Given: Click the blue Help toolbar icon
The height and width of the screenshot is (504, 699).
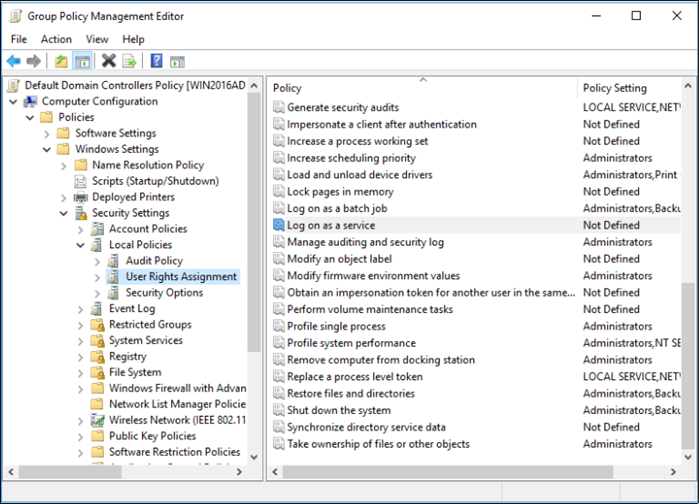Looking at the screenshot, I should click(156, 61).
